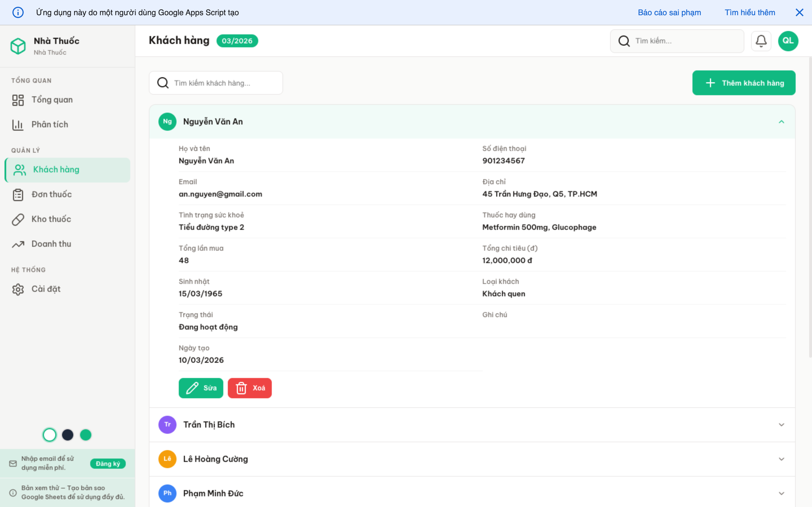Click the notification bell icon
The width and height of the screenshot is (812, 507).
pos(761,41)
